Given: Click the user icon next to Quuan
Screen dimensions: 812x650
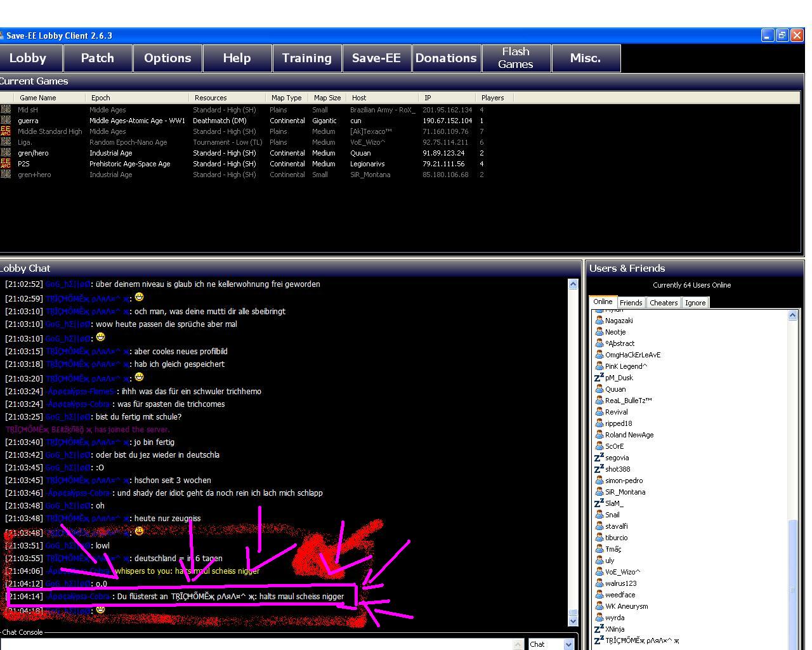Looking at the screenshot, I should pos(599,389).
